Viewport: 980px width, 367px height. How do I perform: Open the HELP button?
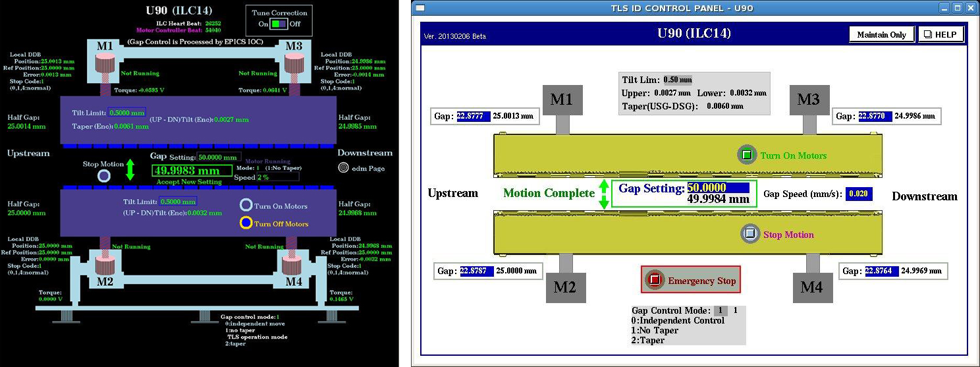[x=941, y=34]
